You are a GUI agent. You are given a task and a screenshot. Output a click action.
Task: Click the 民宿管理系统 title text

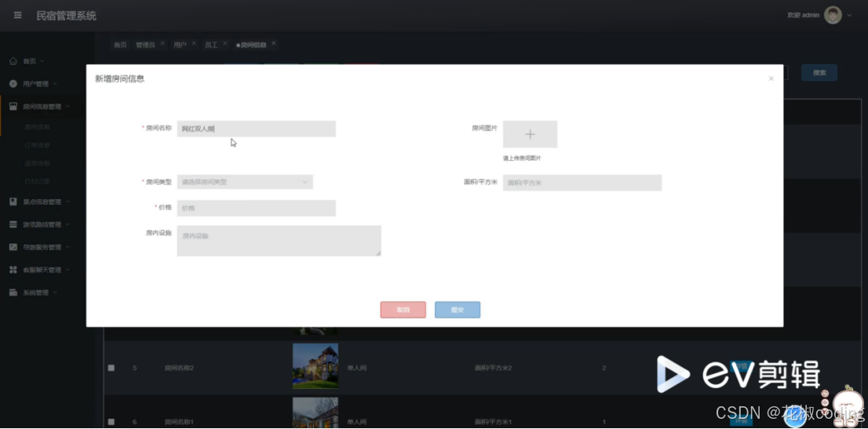click(67, 16)
